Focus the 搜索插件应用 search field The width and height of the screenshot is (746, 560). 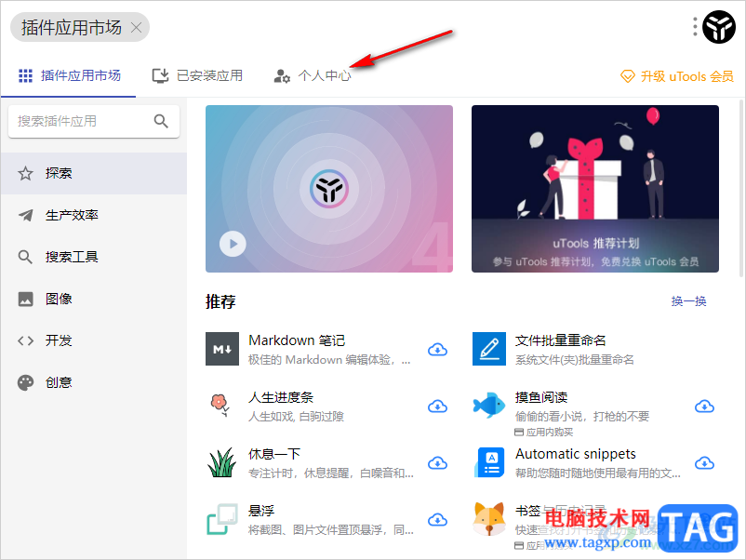(94, 121)
